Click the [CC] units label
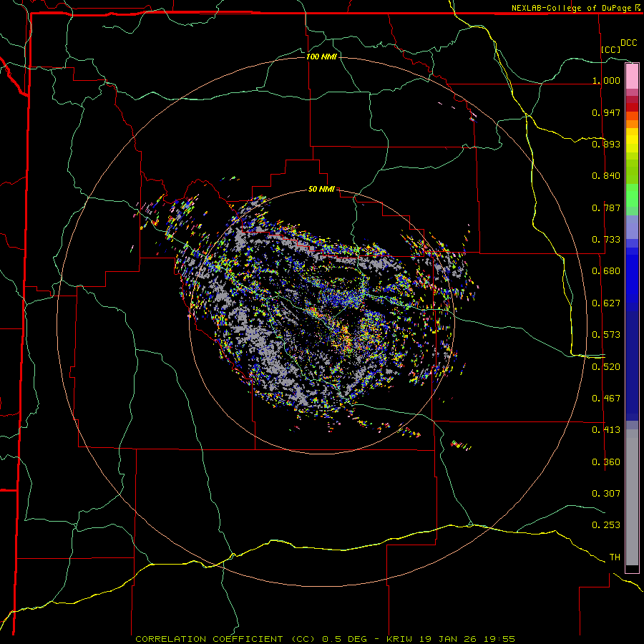Viewport: 644px width, 644px height. point(611,49)
